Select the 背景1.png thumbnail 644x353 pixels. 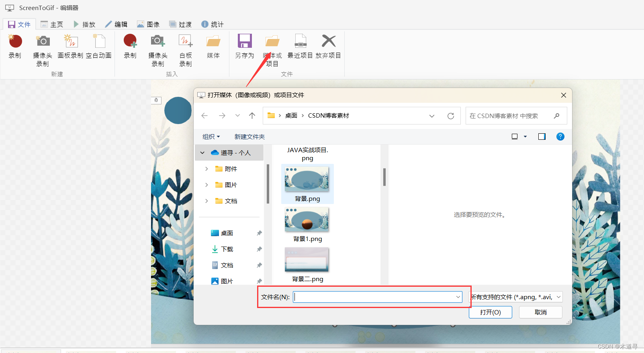[x=307, y=219]
